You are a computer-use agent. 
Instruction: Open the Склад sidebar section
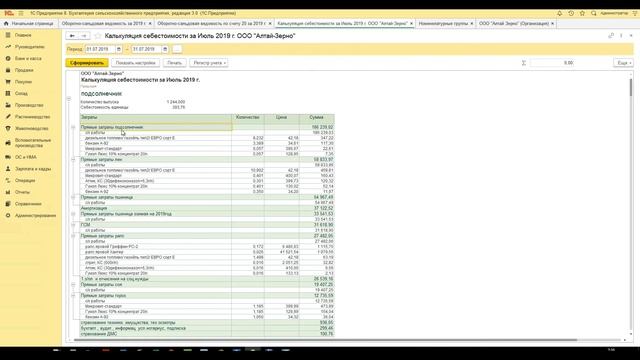[21, 93]
